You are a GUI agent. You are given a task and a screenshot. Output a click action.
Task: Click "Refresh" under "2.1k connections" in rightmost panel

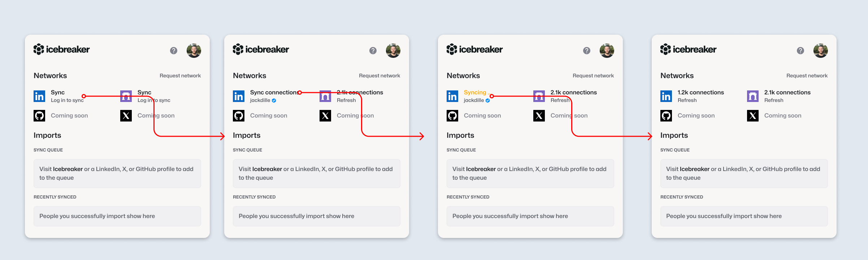pos(774,100)
